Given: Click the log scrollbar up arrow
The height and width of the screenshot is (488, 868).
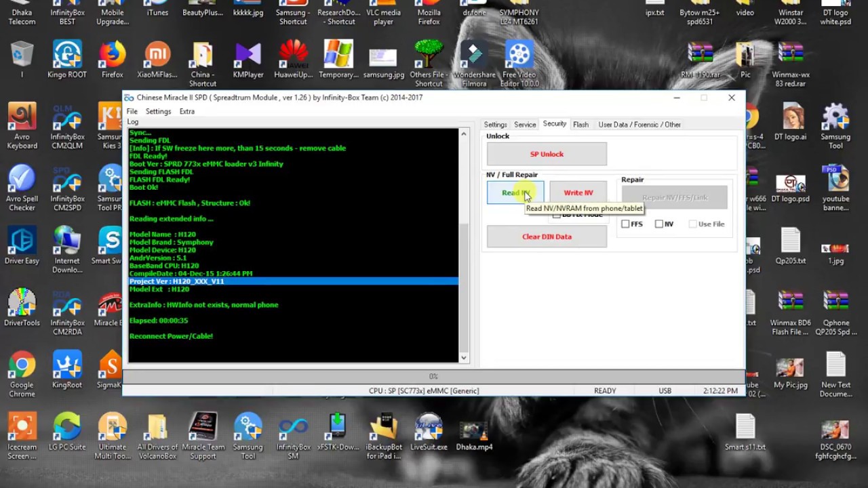Looking at the screenshot, I should click(x=464, y=134).
